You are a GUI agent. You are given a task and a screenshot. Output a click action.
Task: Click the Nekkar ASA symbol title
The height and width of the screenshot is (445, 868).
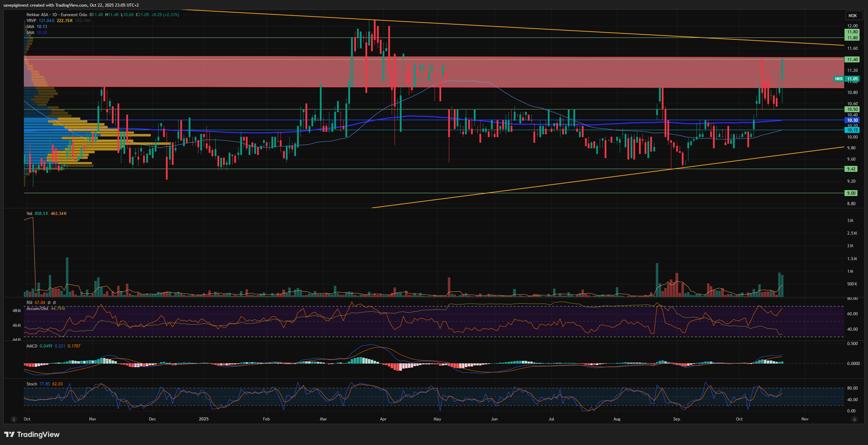38,15
